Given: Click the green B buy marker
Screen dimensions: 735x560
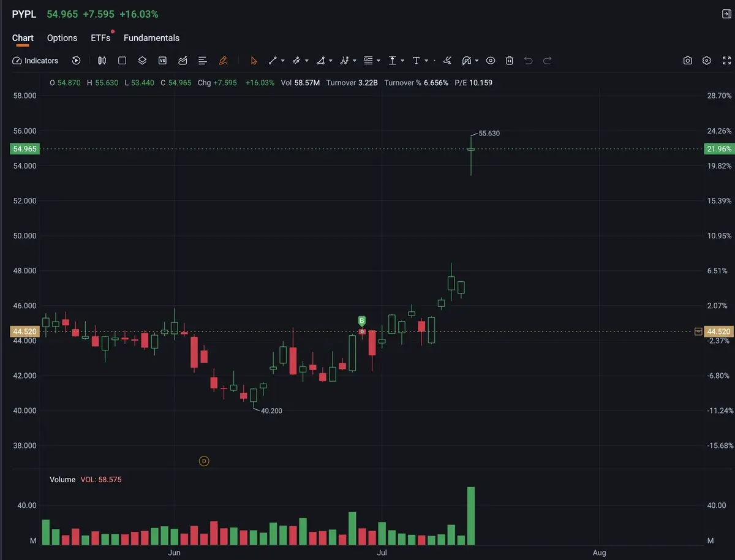Looking at the screenshot, I should 361,320.
